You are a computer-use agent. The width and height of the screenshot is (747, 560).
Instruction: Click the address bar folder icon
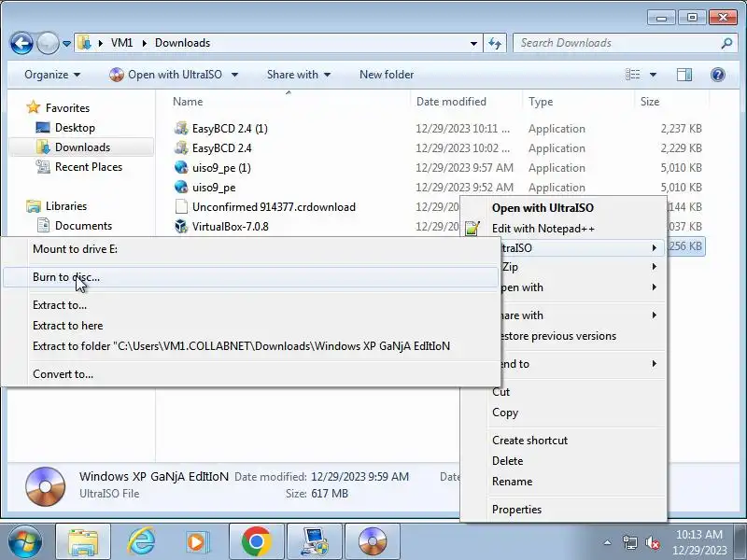[x=84, y=43]
